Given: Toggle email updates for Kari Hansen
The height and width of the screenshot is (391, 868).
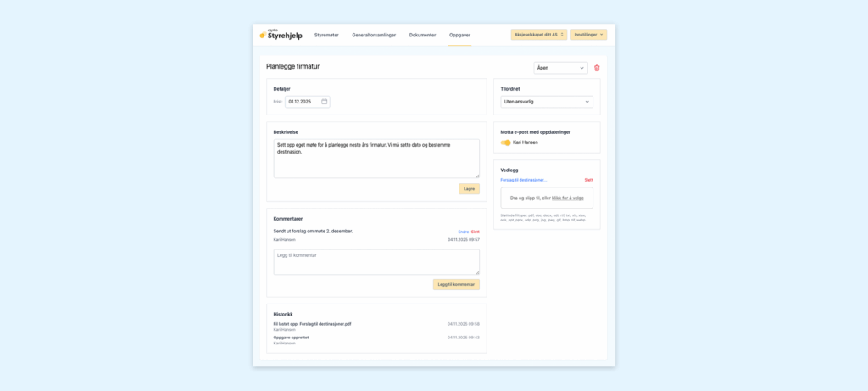Looking at the screenshot, I should pyautogui.click(x=505, y=142).
